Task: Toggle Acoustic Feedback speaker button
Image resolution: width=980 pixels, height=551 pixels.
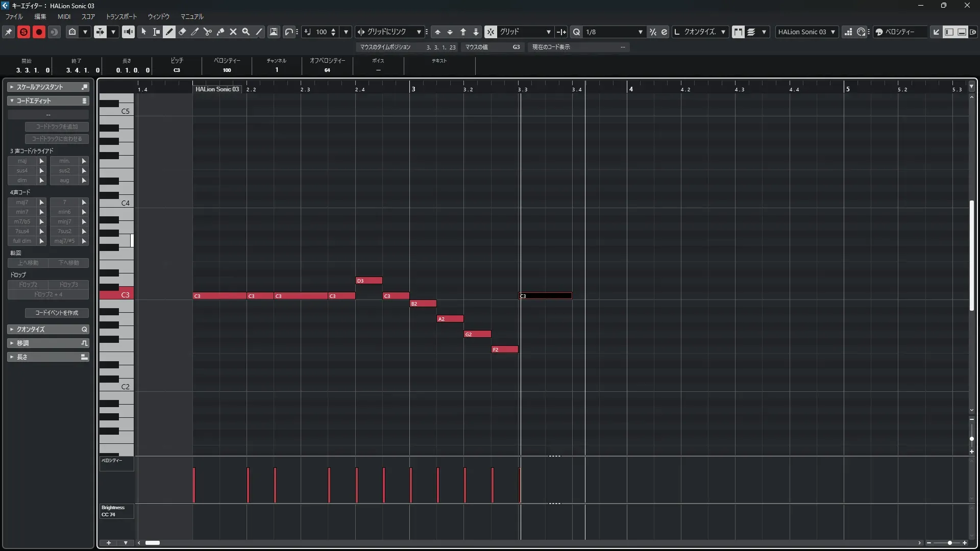Action: point(128,32)
